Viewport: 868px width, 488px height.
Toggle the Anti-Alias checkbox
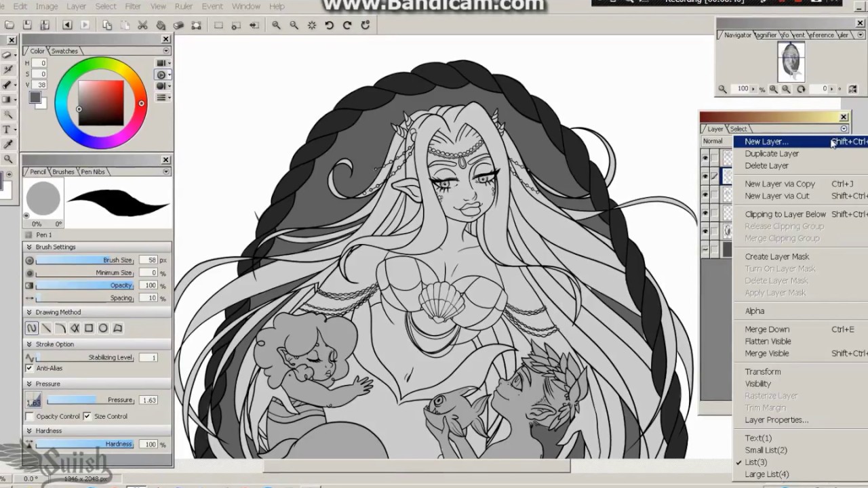[29, 368]
